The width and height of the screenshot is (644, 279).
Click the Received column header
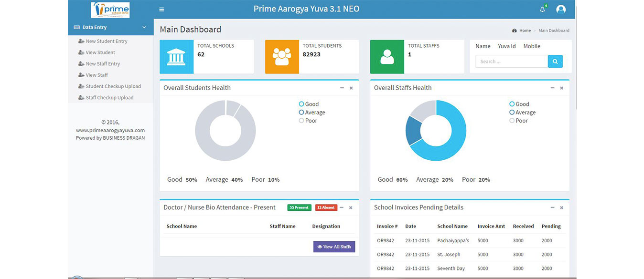click(x=523, y=227)
